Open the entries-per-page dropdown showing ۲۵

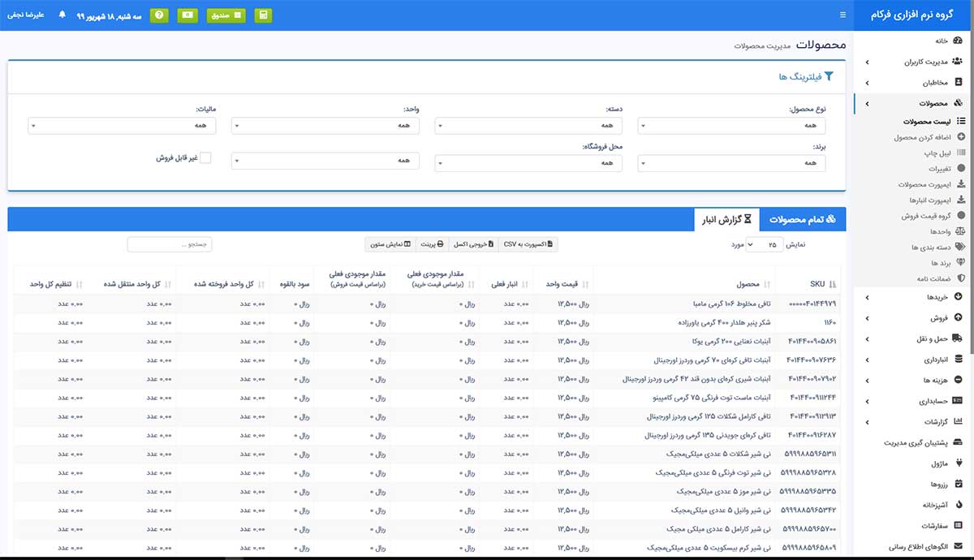click(761, 244)
